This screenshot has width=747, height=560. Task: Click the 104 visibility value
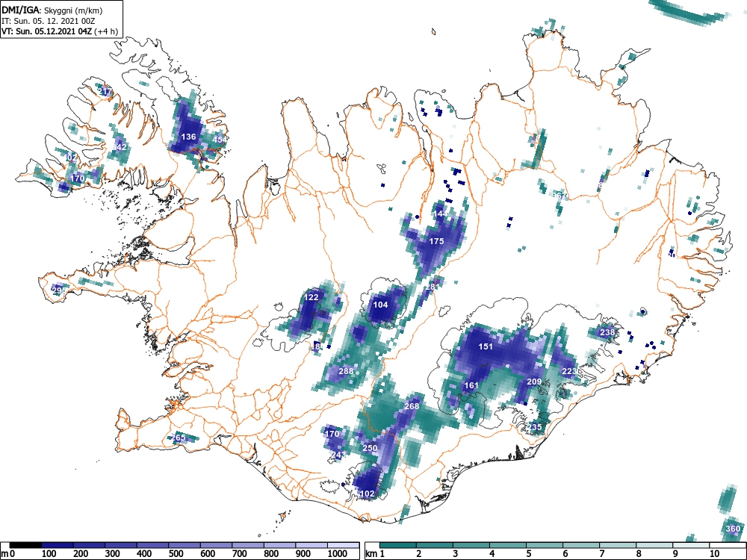381,305
